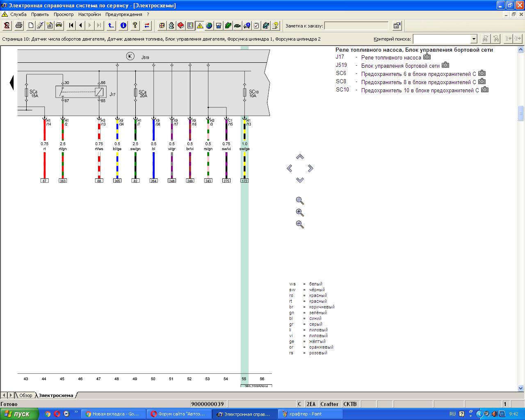Expand the search criteria dropdown

coord(474,39)
